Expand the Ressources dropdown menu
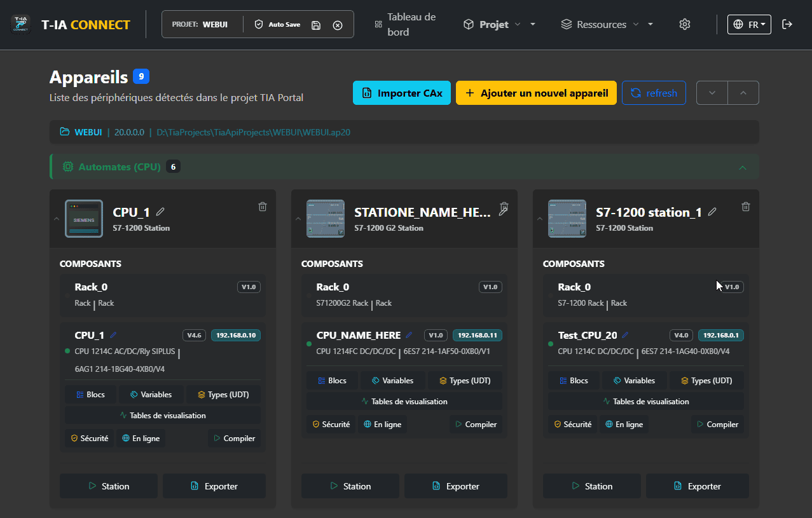812x518 pixels. (x=602, y=24)
